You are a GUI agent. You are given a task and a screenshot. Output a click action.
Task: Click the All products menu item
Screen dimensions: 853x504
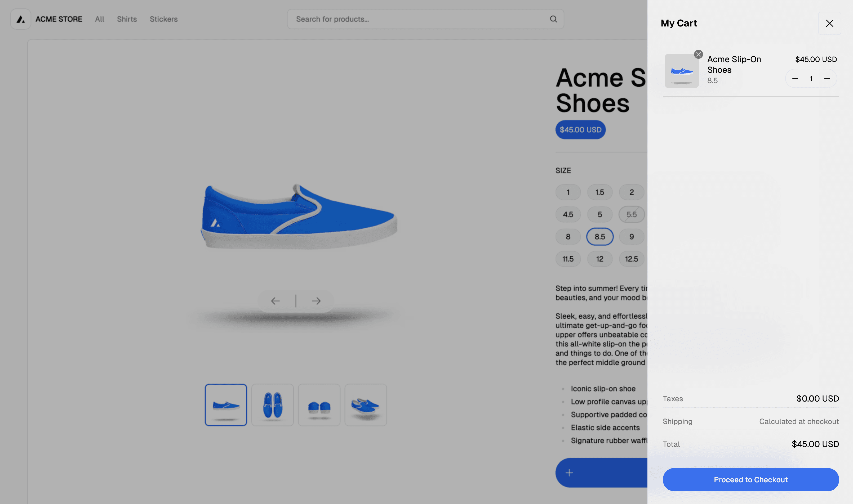click(99, 19)
